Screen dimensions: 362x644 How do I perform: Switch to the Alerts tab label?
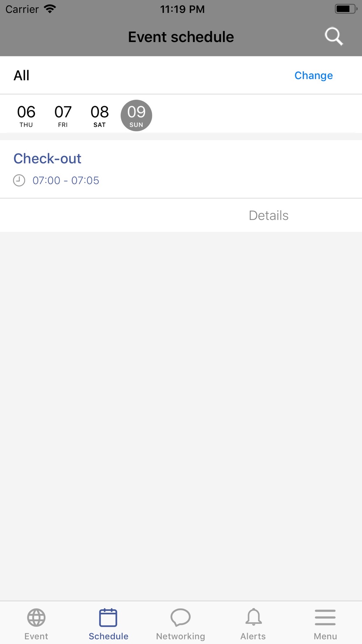tap(253, 636)
